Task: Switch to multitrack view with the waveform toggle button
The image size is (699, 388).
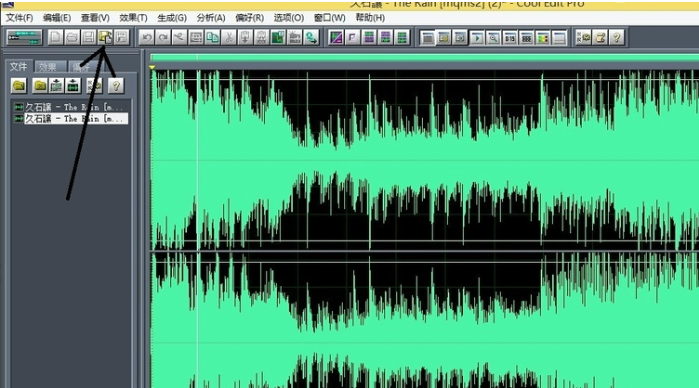Action: coord(25,37)
